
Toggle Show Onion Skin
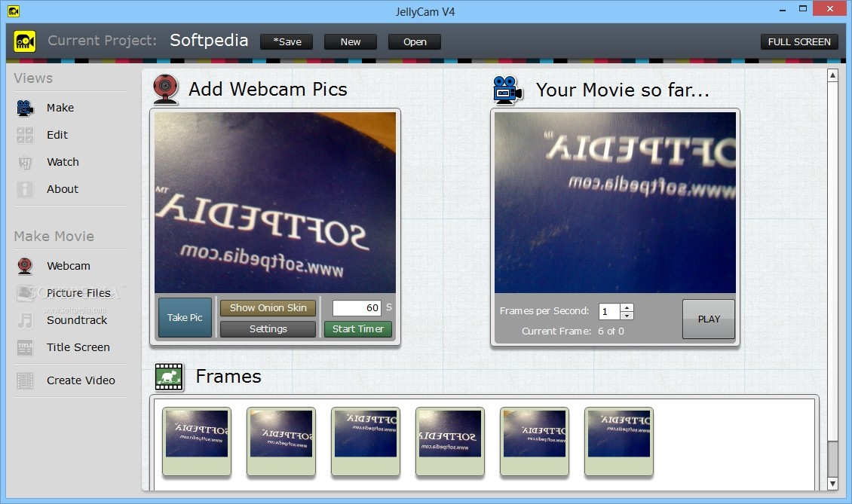pyautogui.click(x=268, y=308)
